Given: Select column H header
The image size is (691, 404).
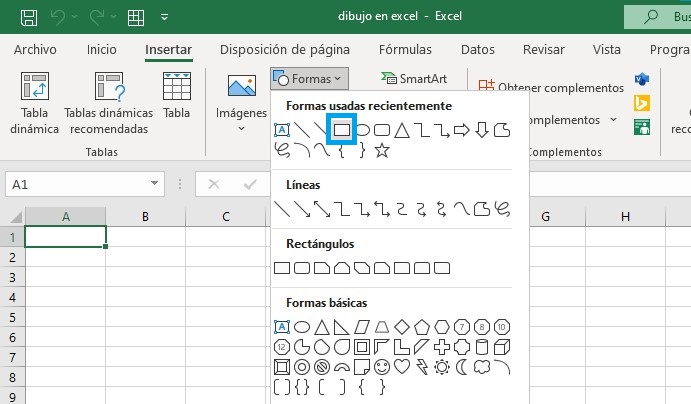Looking at the screenshot, I should click(x=625, y=217).
